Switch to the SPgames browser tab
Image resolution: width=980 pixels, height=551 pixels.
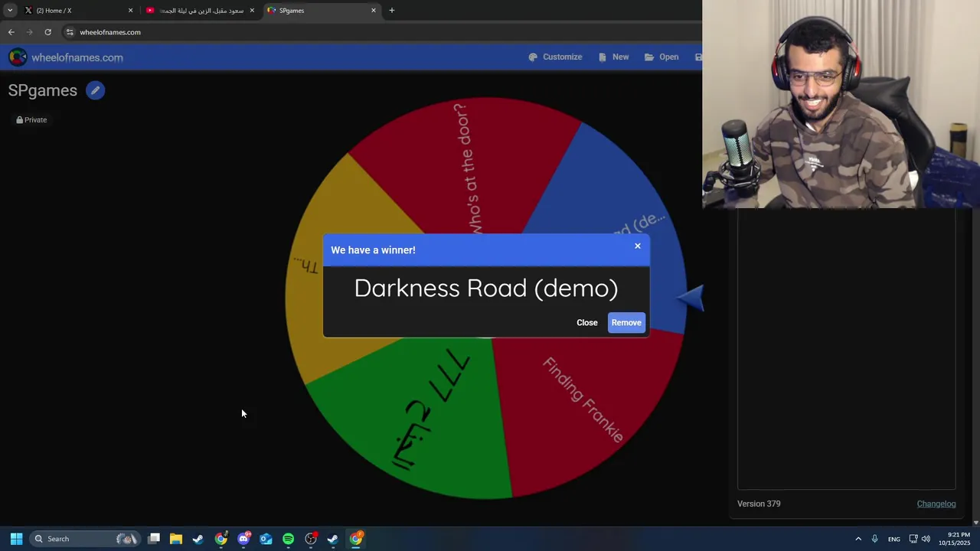322,10
